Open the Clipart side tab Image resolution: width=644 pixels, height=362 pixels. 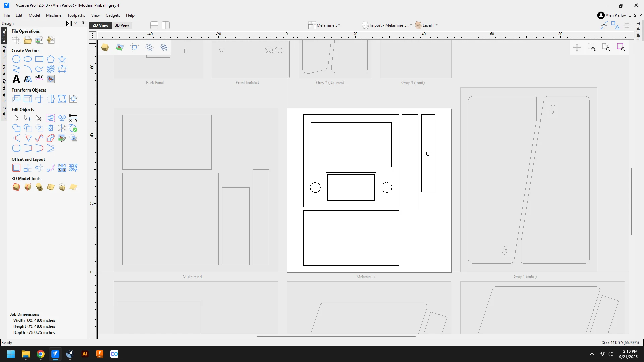tap(4, 113)
